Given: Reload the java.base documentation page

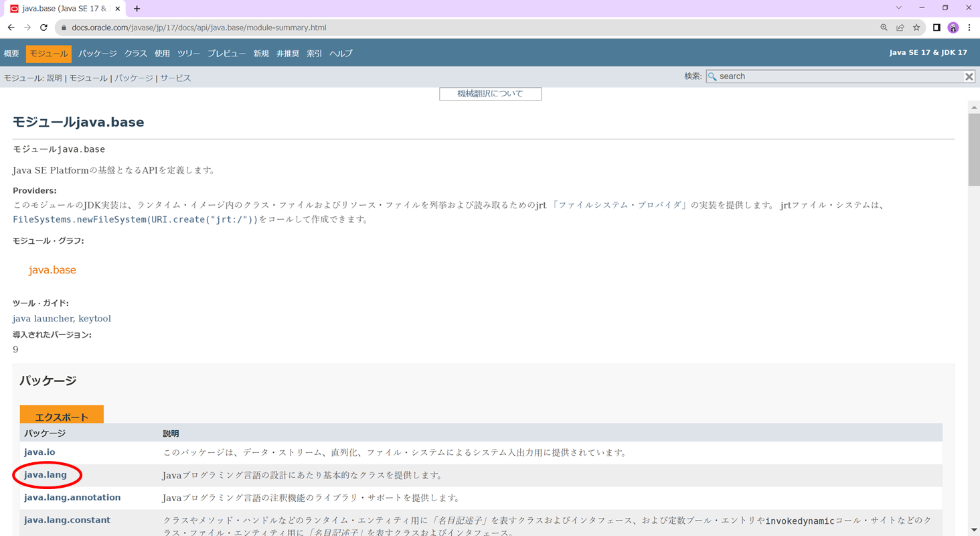Looking at the screenshot, I should 44,27.
